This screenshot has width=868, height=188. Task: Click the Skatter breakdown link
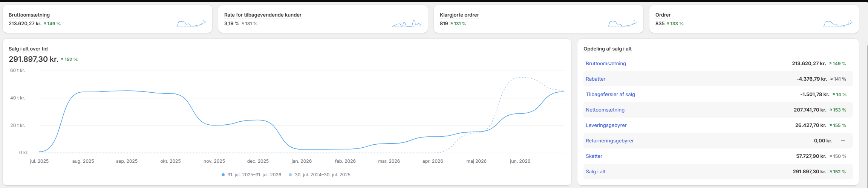594,156
